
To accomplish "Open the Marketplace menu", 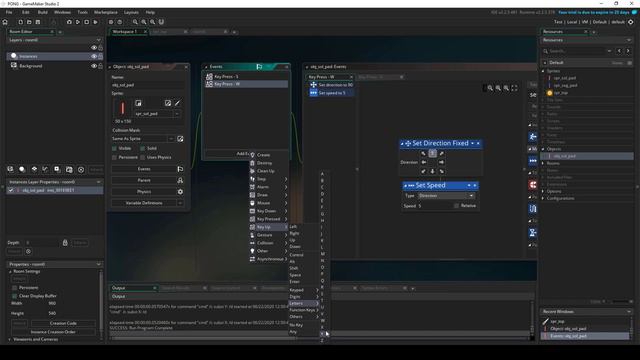I will [106, 12].
